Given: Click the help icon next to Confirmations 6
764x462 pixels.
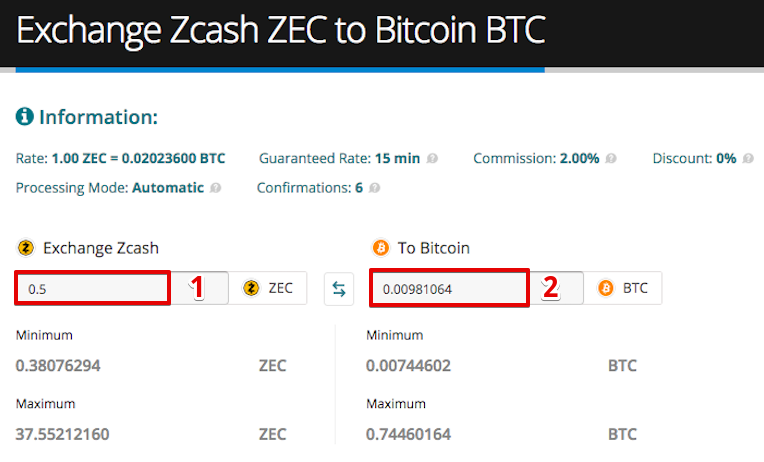Looking at the screenshot, I should click(x=374, y=188).
